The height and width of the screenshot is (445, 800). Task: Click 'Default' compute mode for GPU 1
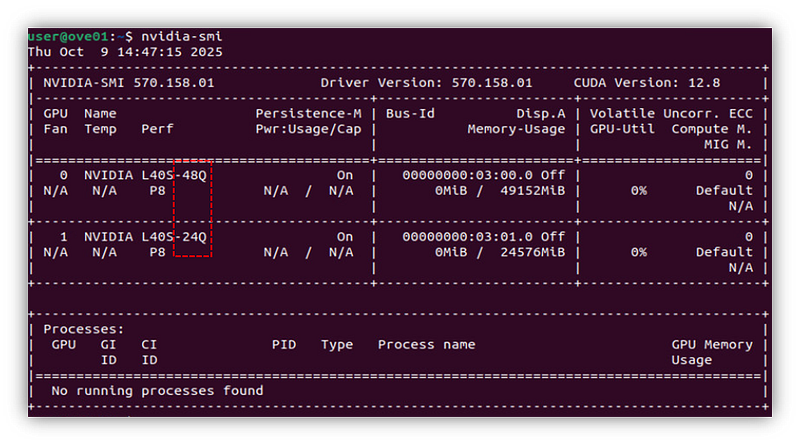(x=724, y=252)
